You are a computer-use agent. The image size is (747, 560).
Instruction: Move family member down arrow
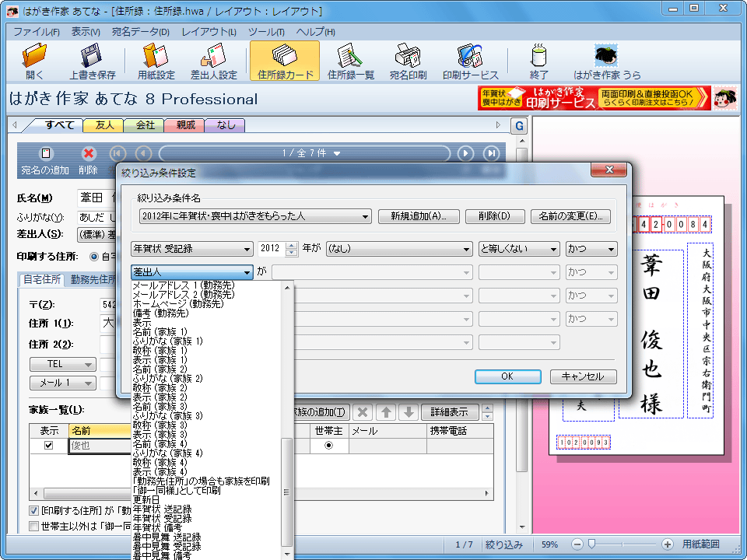(x=409, y=412)
